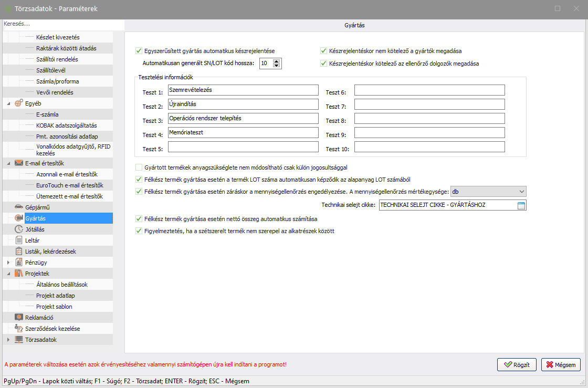Open Technikai selejt cikke lookup icon

521,205
